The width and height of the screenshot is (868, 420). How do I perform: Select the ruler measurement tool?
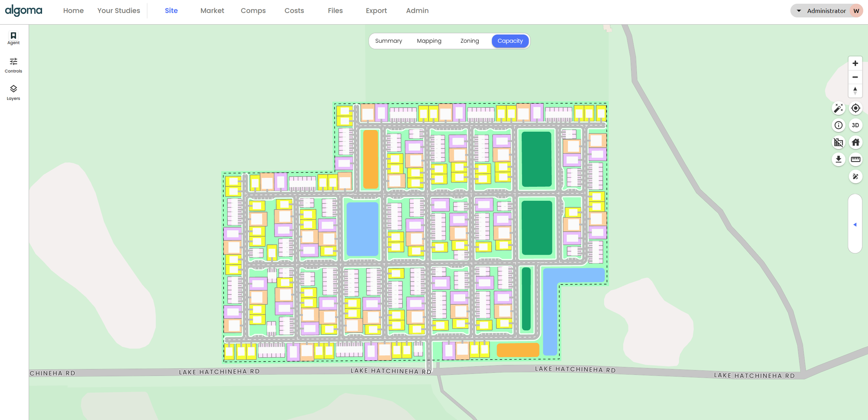(x=855, y=159)
